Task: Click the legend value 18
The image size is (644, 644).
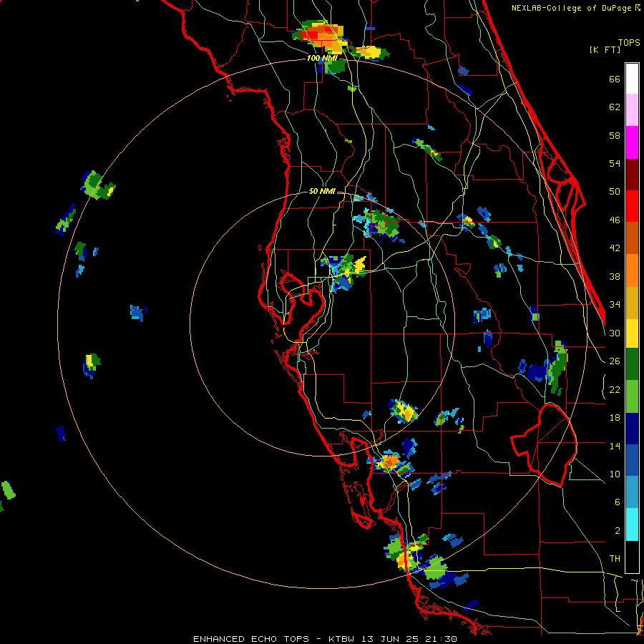Action: pos(615,418)
